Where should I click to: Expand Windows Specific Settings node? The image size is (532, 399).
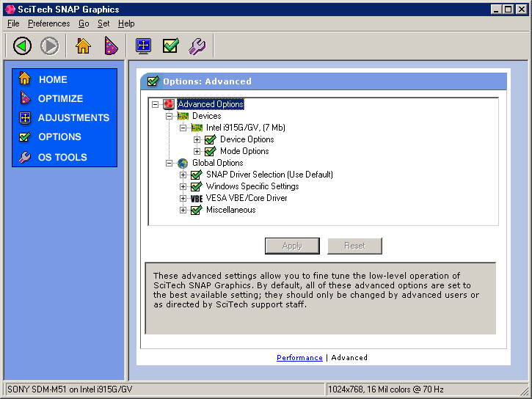[183, 186]
